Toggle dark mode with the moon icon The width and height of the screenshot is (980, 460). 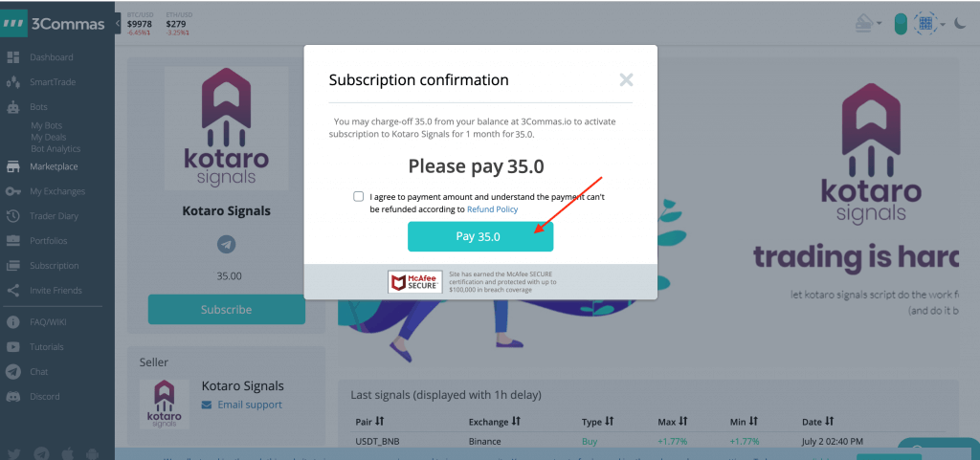coord(961,24)
